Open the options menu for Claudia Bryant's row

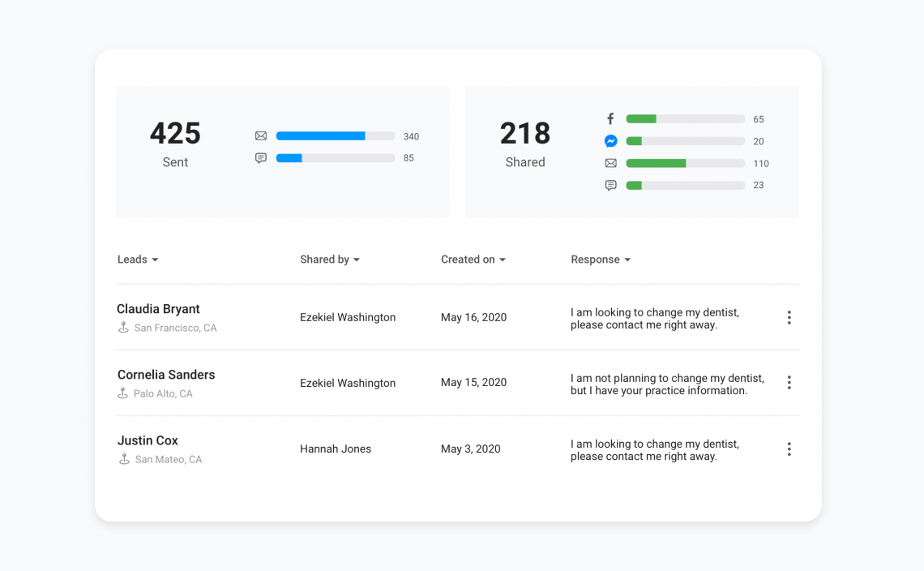tap(789, 317)
